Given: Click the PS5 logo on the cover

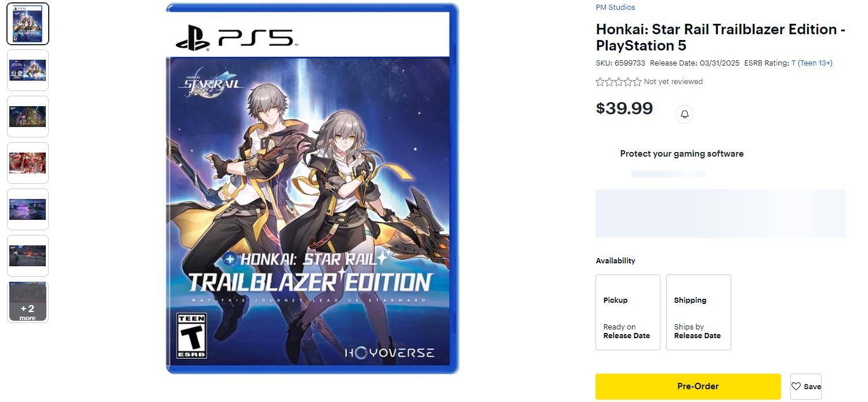Looking at the screenshot, I should tap(237, 39).
